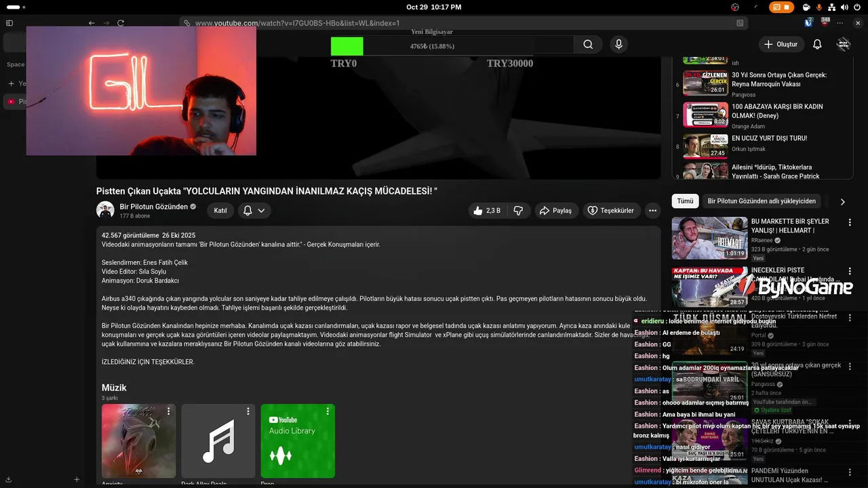This screenshot has height=488, width=868.
Task: Open the Oluştur create menu
Action: (x=781, y=44)
